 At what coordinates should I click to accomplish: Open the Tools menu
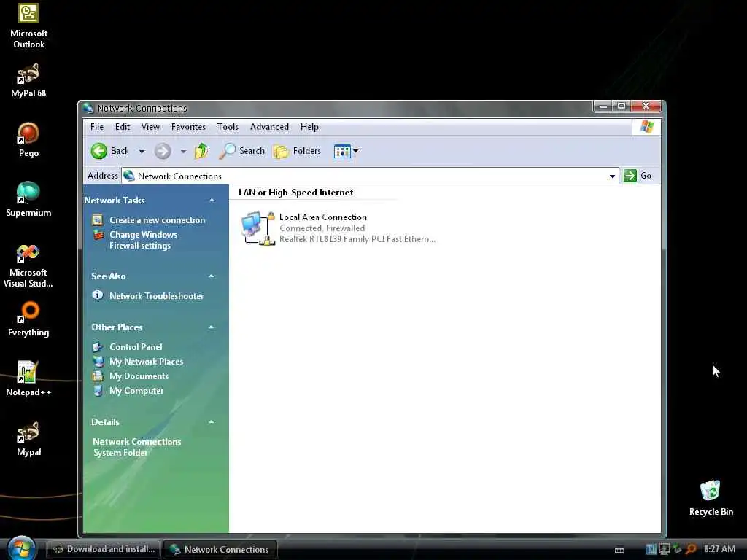228,127
